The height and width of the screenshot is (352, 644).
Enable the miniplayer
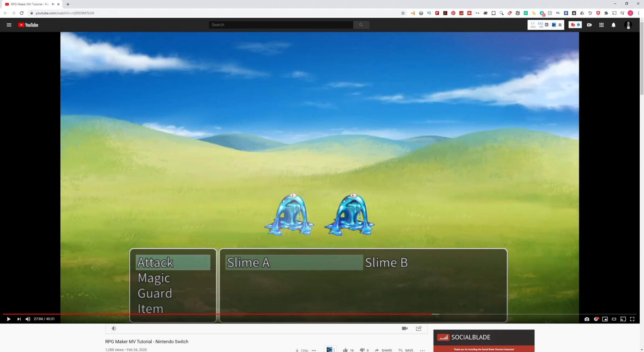[605, 319]
